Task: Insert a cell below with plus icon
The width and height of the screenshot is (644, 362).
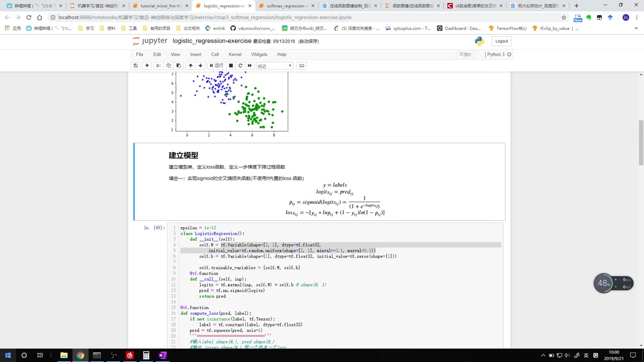Action: coord(147,66)
